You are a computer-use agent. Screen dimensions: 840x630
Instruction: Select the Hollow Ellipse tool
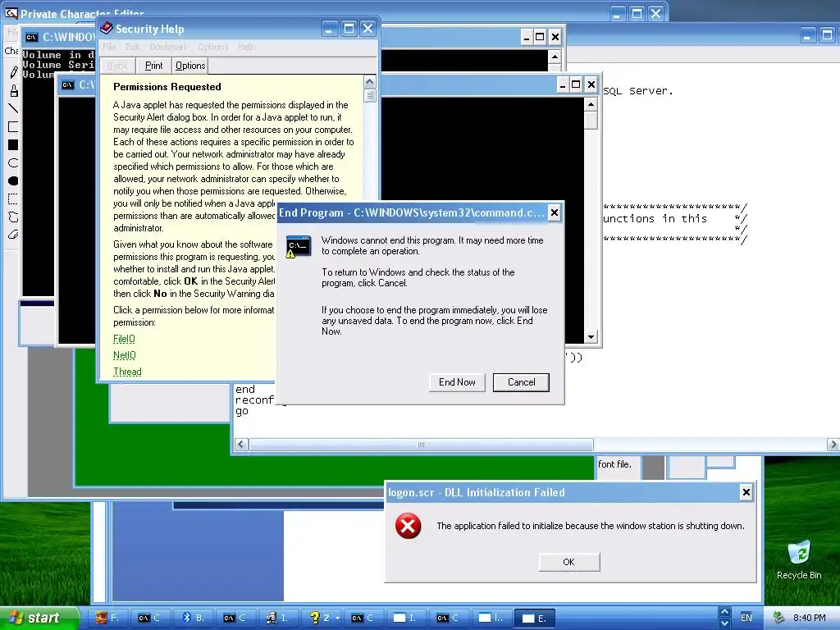(13, 163)
